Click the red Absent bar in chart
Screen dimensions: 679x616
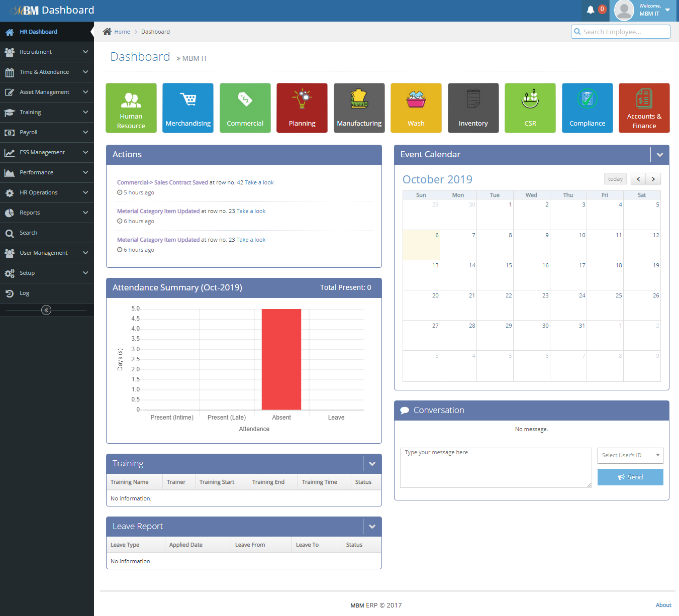[x=281, y=359]
